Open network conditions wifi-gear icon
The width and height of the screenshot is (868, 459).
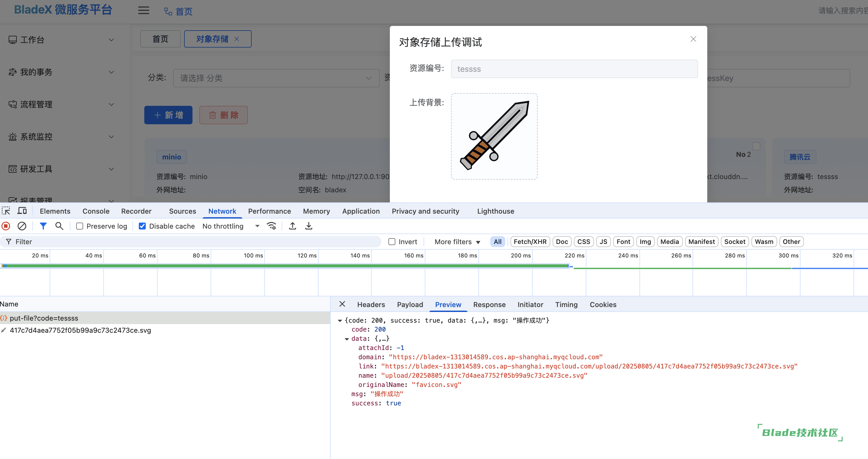click(272, 226)
